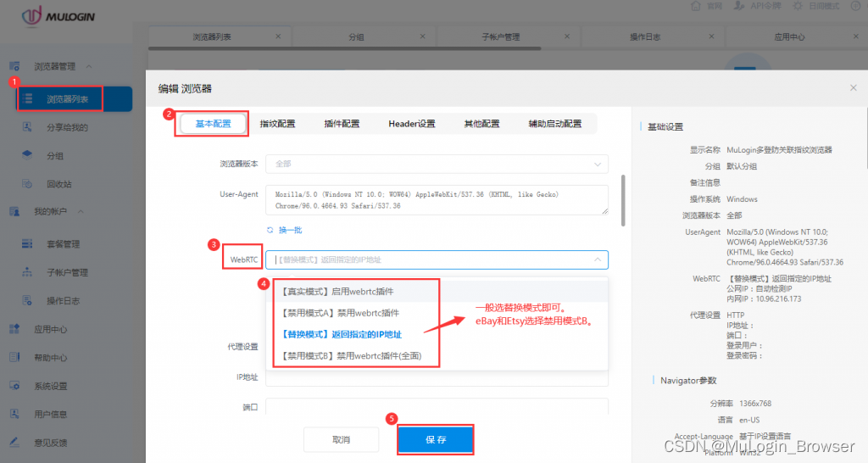Click the 换一批 link
868x463 pixels.
pyautogui.click(x=290, y=230)
